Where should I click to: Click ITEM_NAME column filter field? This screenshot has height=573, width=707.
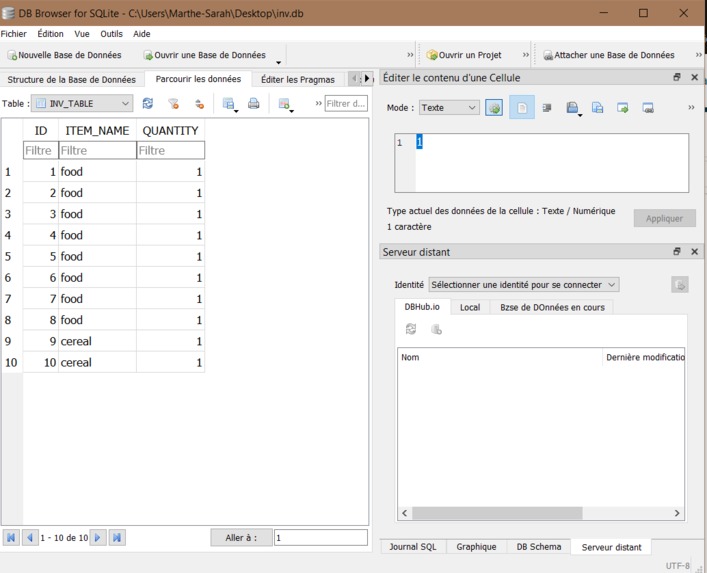[97, 150]
